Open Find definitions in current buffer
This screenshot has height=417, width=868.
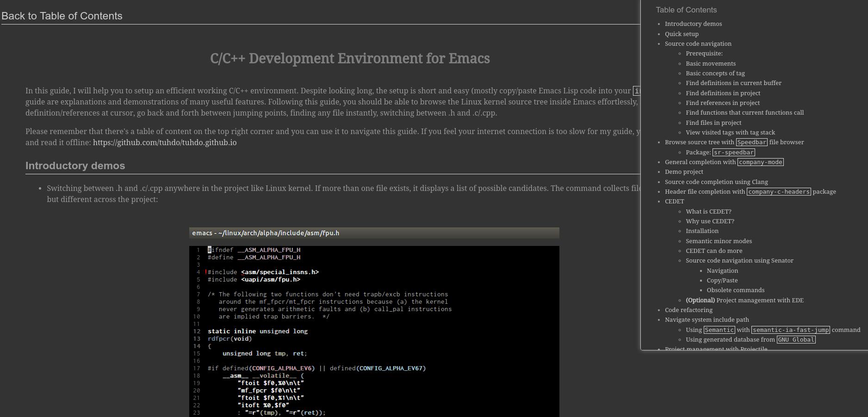click(x=733, y=83)
